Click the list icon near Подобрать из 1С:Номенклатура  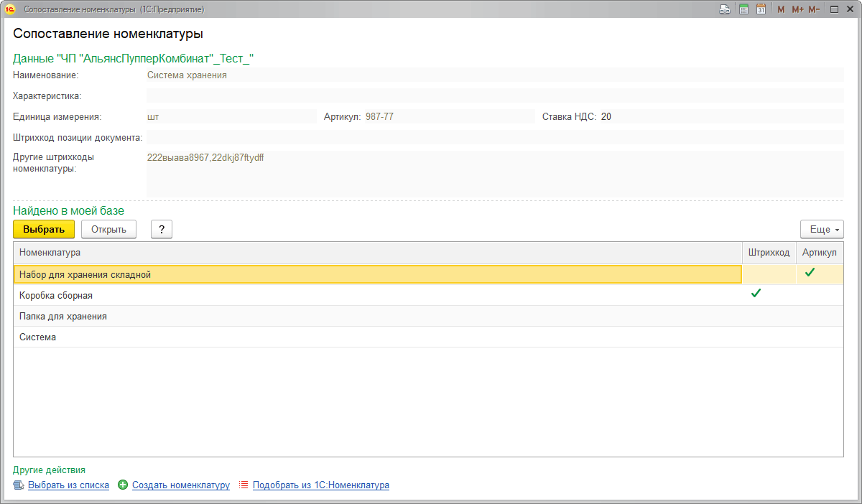tap(244, 485)
